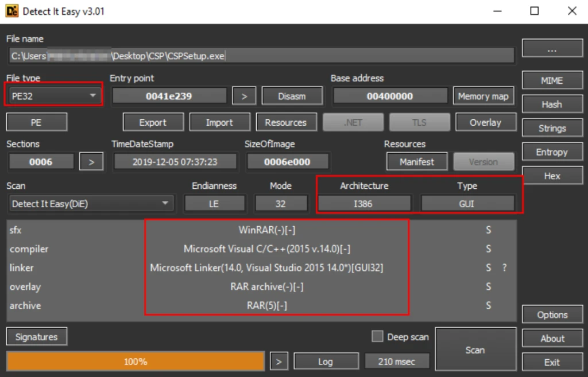Click the arrow button next to Sections count

[91, 162]
